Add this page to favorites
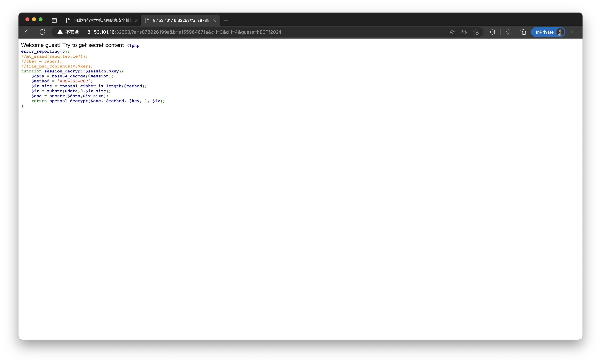Screen dimensions: 601x364 (476, 32)
